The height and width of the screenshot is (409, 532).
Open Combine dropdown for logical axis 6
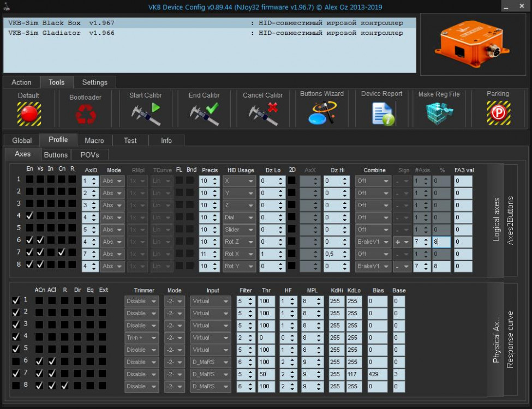[x=373, y=242]
